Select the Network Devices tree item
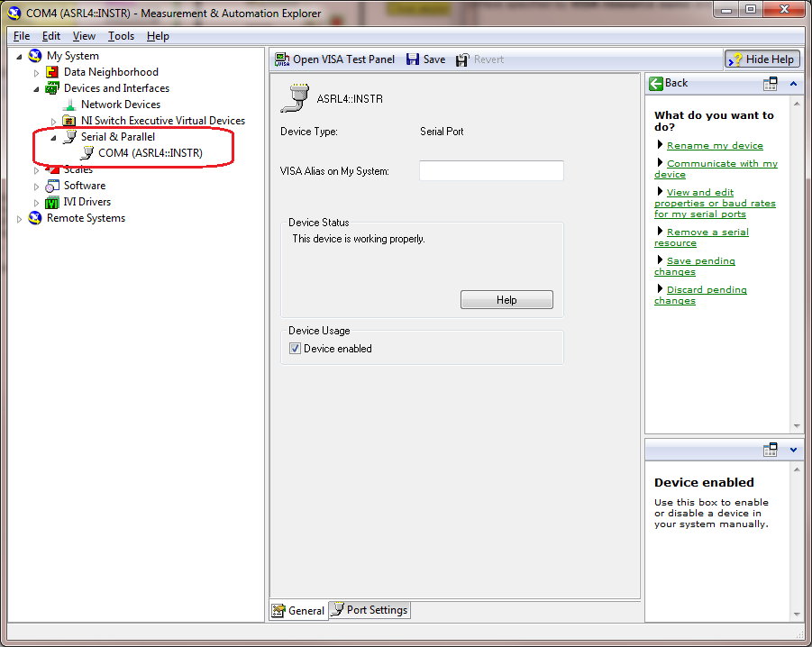The height and width of the screenshot is (647, 812). (121, 105)
